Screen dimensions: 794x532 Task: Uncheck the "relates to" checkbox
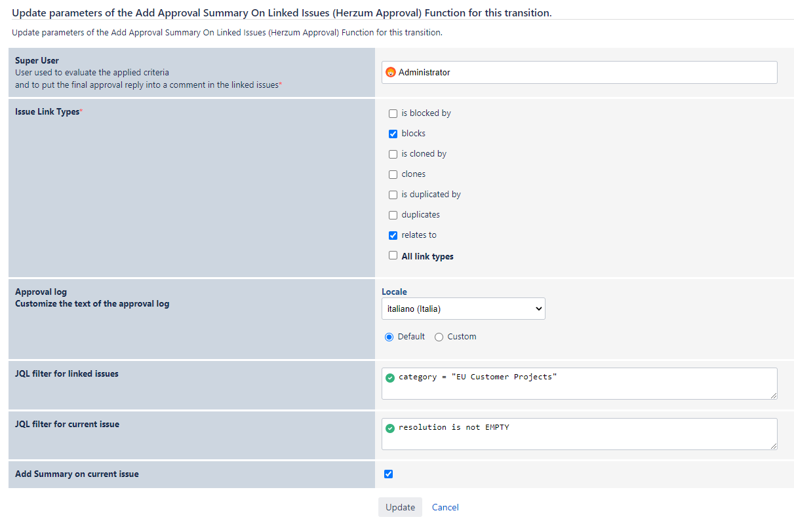click(393, 235)
